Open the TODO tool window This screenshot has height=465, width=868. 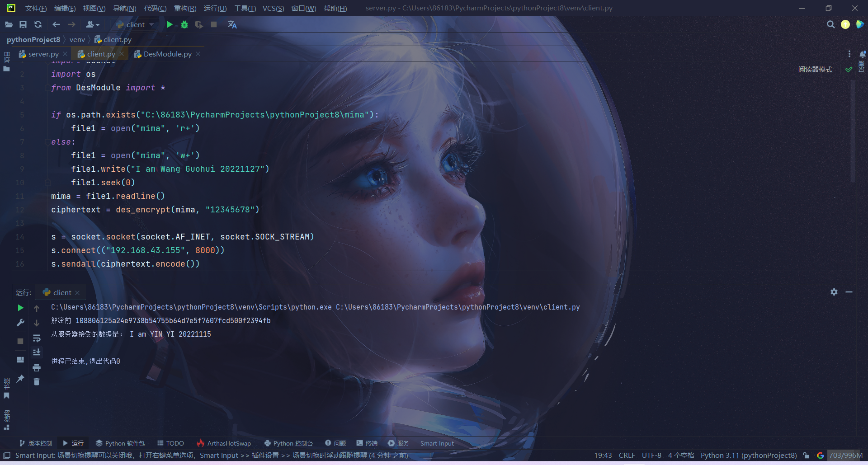[x=170, y=443]
